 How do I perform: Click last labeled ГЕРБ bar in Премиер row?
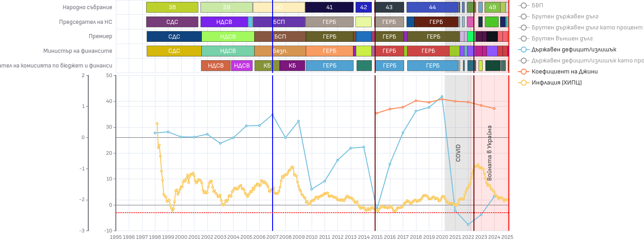[x=433, y=37]
